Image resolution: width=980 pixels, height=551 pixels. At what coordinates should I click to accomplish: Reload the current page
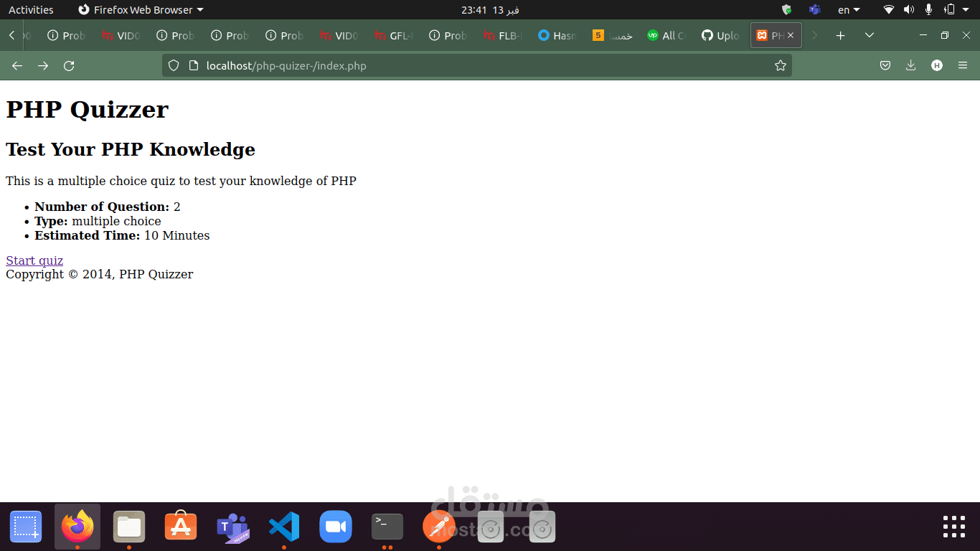[69, 66]
